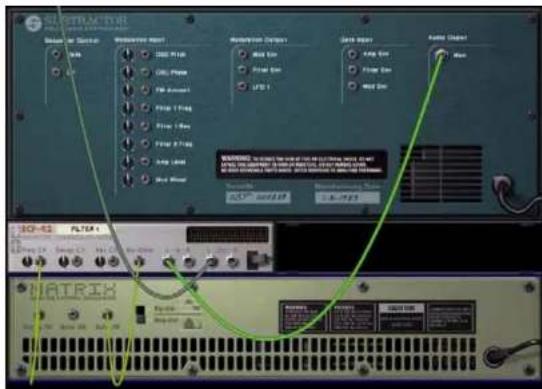The image size is (542, 389).
Task: Click the Mod Env modulation output jack
Action: tap(243, 54)
